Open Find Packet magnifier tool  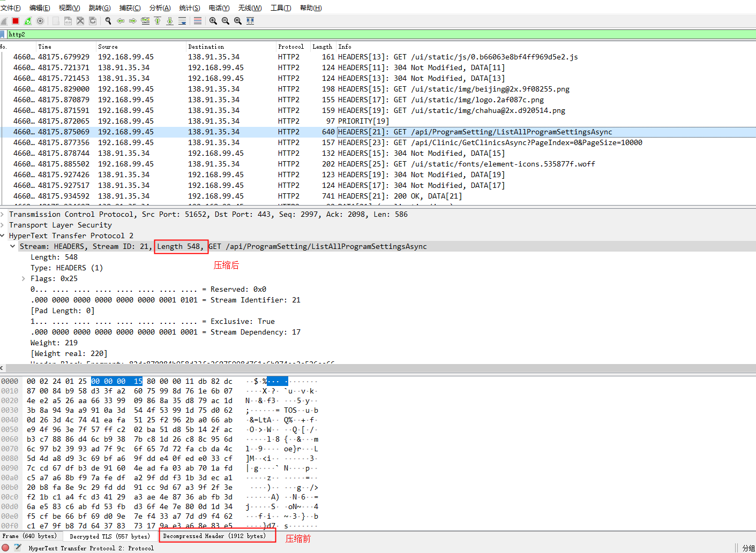(x=108, y=21)
